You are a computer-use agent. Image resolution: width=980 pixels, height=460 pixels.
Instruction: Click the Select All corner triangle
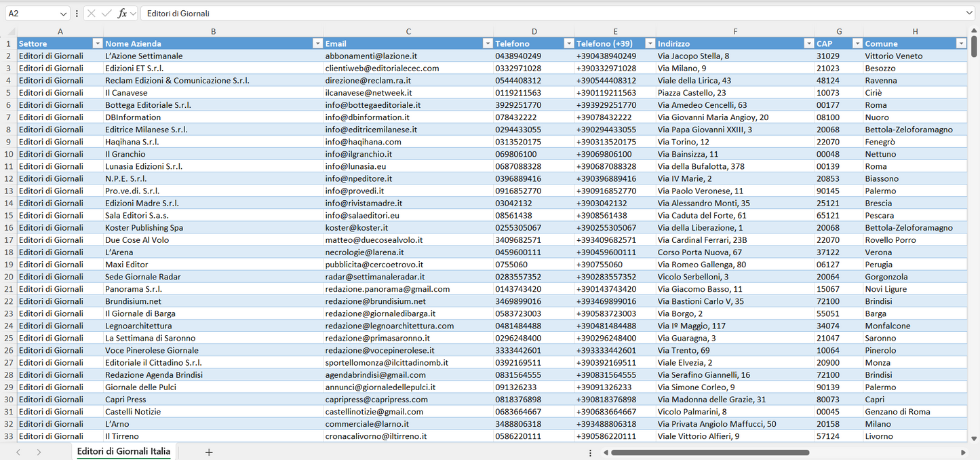tap(9, 31)
